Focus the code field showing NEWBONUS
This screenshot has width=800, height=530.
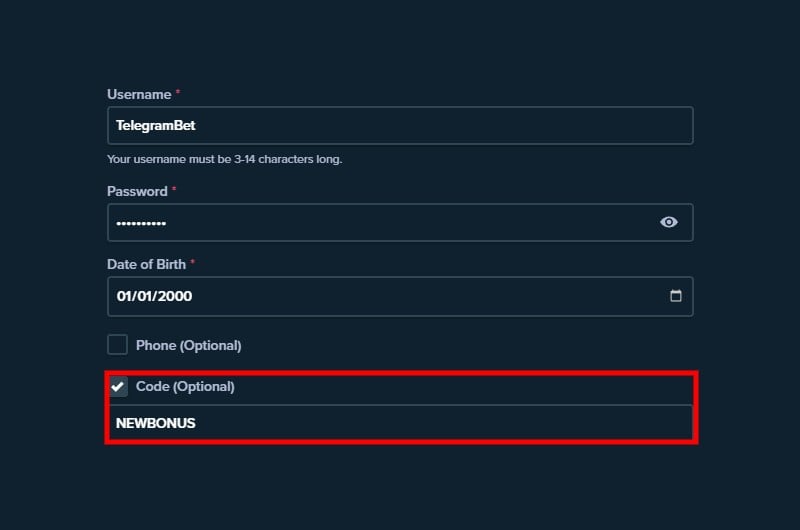coord(400,423)
